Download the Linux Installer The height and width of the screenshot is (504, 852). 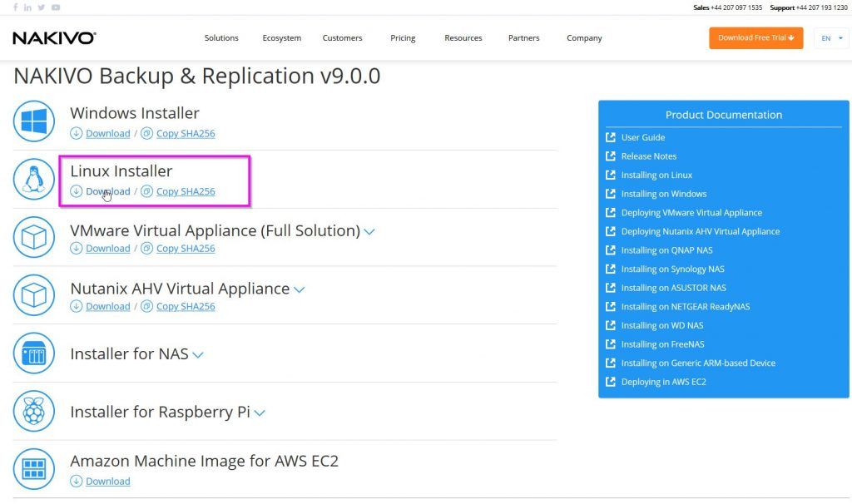coord(107,192)
